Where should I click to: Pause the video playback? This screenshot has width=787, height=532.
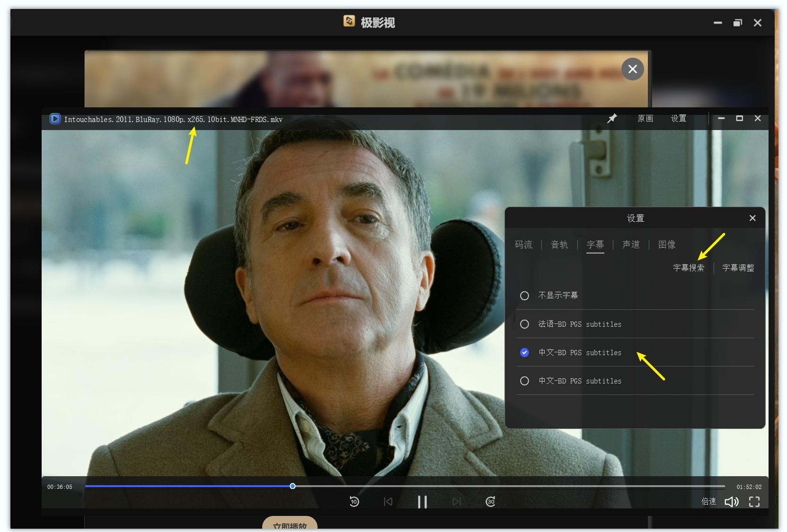422,502
